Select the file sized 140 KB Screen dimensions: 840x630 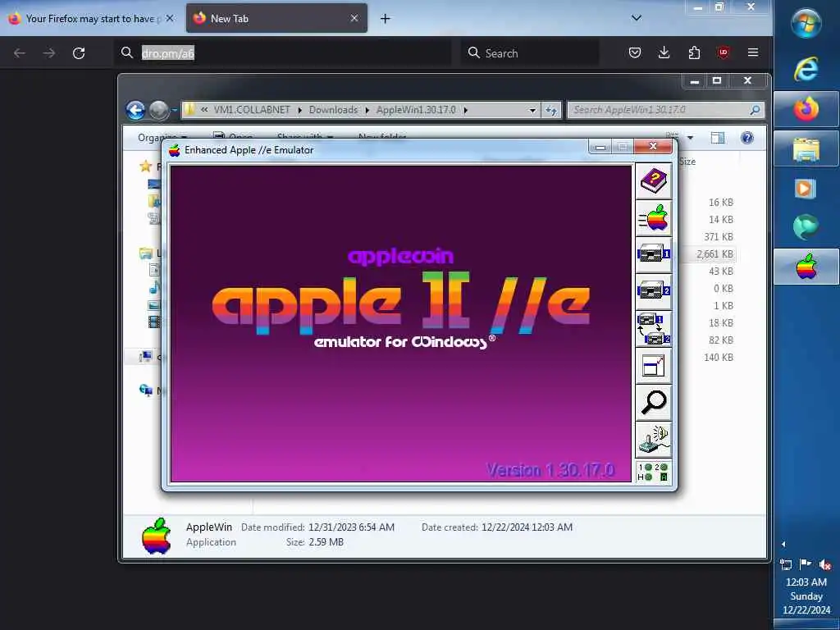pyautogui.click(x=719, y=358)
